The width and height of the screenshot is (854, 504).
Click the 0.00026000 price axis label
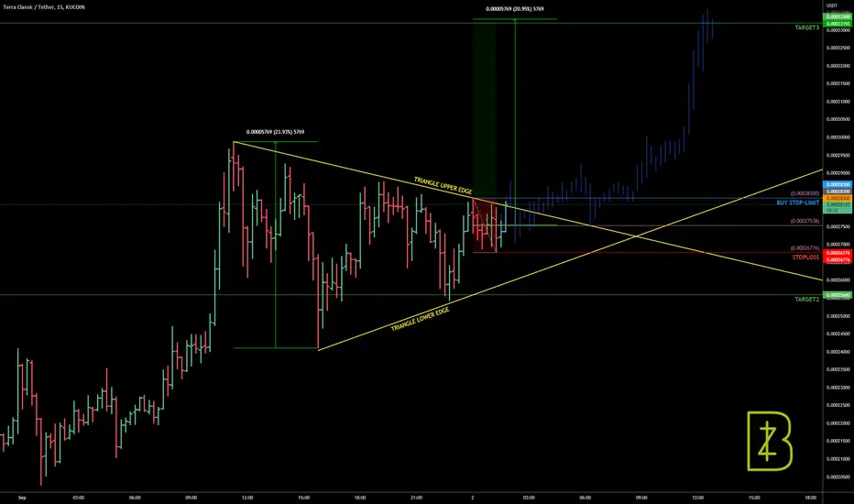(838, 280)
